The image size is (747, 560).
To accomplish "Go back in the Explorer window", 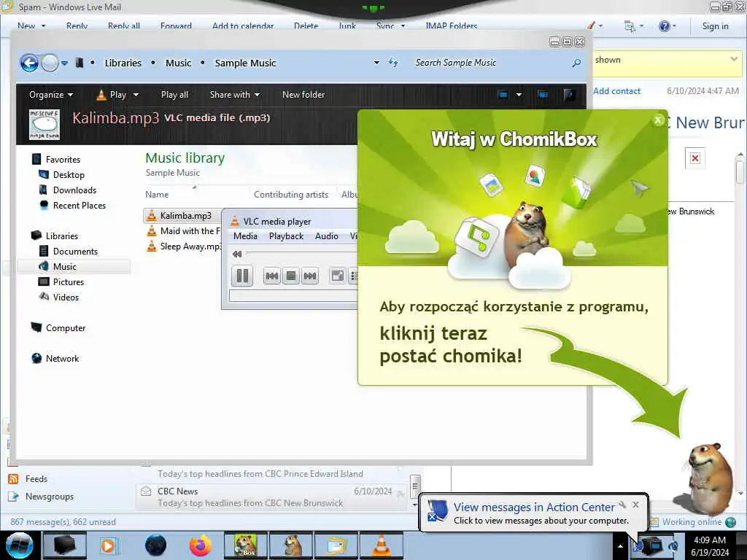I will coord(29,63).
